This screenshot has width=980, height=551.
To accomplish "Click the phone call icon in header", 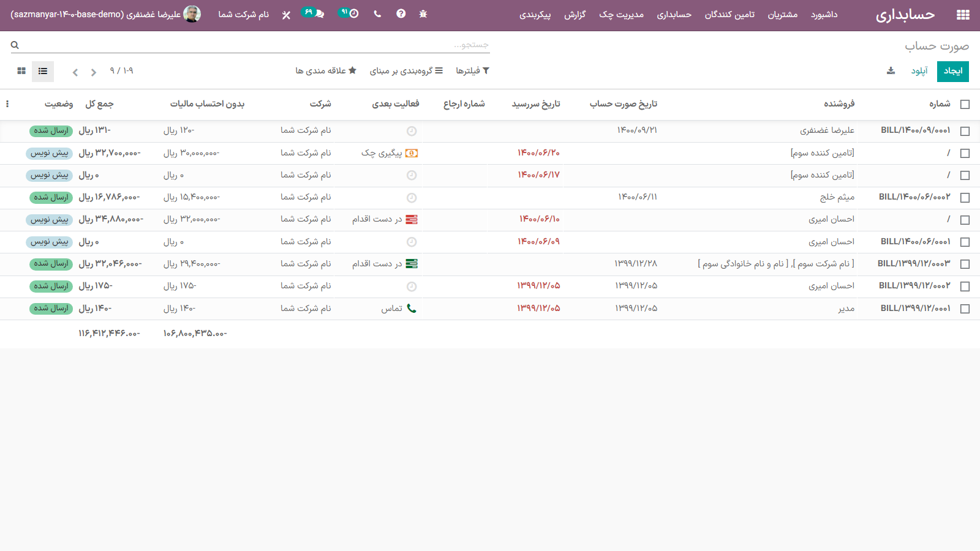I will [377, 14].
